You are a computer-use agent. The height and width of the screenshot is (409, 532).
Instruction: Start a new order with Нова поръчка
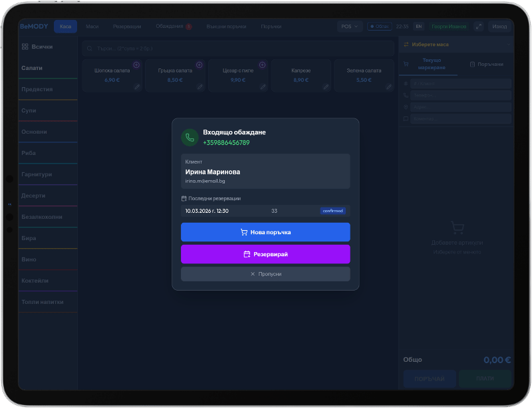(x=265, y=232)
